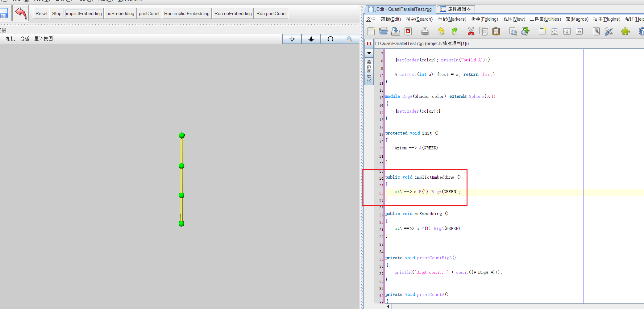Viewport: 644px width, 309px height.
Task: Open the 文件 menu in jEdit
Action: point(371,19)
